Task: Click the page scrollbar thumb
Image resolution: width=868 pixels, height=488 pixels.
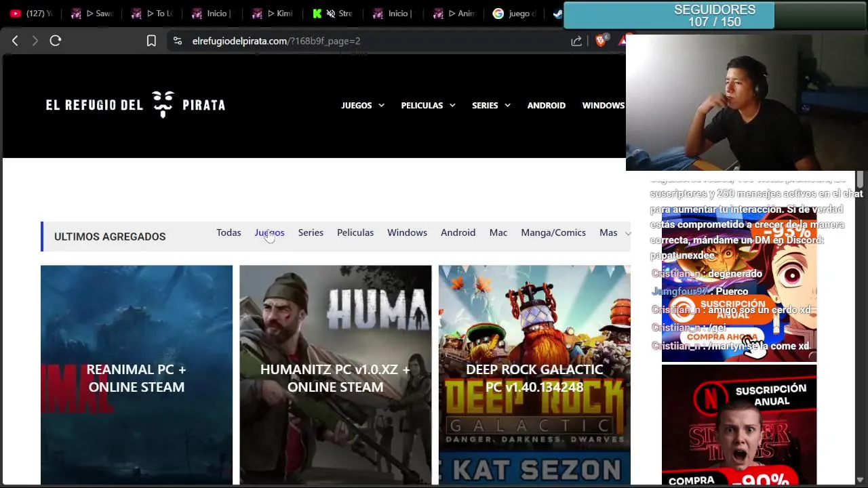Action: tap(860, 179)
